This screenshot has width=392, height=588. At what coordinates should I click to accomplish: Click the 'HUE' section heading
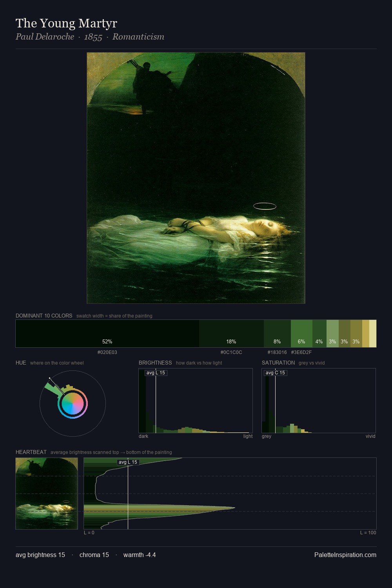[x=21, y=363]
